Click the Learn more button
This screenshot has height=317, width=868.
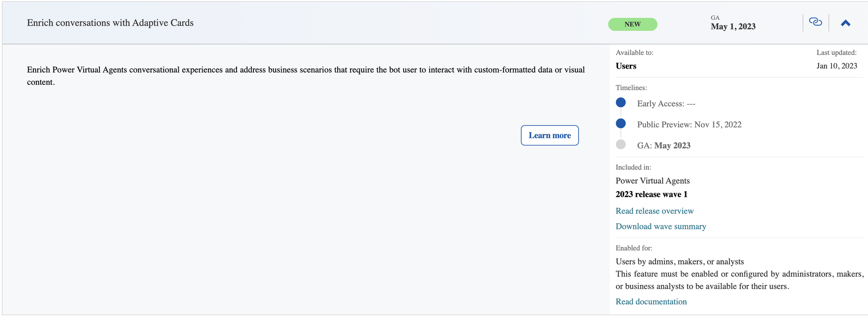pos(549,135)
